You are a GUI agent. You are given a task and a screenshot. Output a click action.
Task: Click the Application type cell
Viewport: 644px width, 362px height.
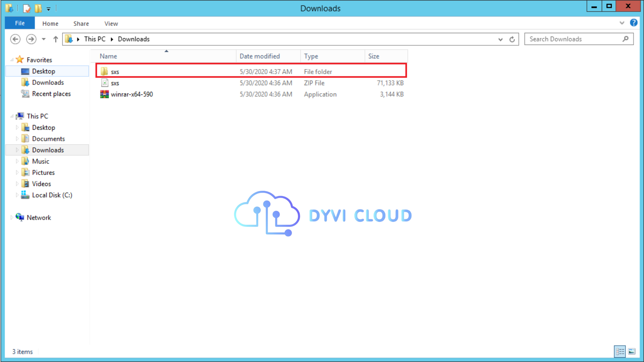point(320,94)
